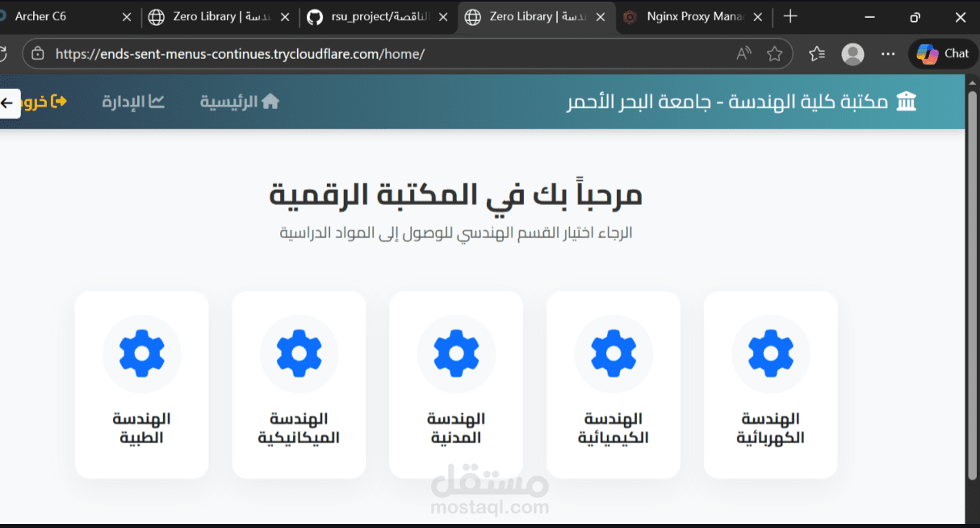Click the الرجاء اختيار القسم الهندسي subtitle

456,233
